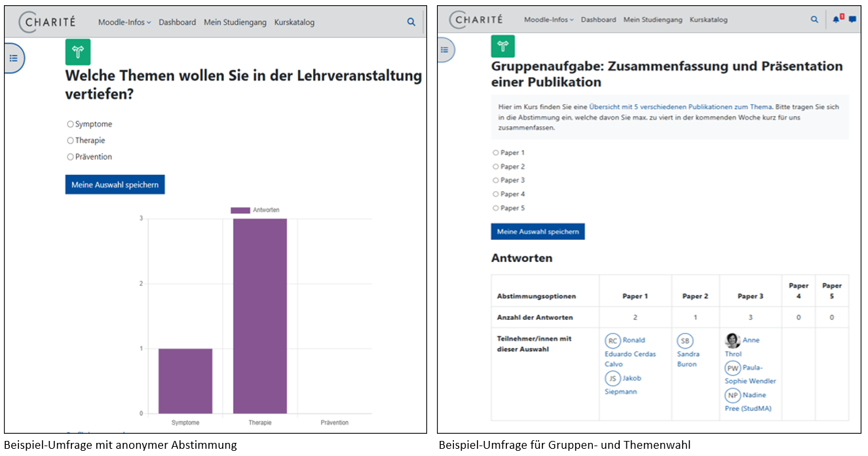The width and height of the screenshot is (868, 456).
Task: Select the Therapie radio button
Action: 69,140
